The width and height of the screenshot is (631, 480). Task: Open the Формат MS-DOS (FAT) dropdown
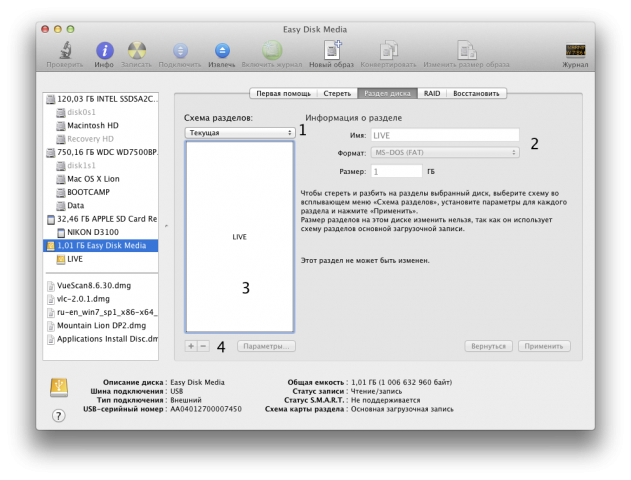[444, 152]
